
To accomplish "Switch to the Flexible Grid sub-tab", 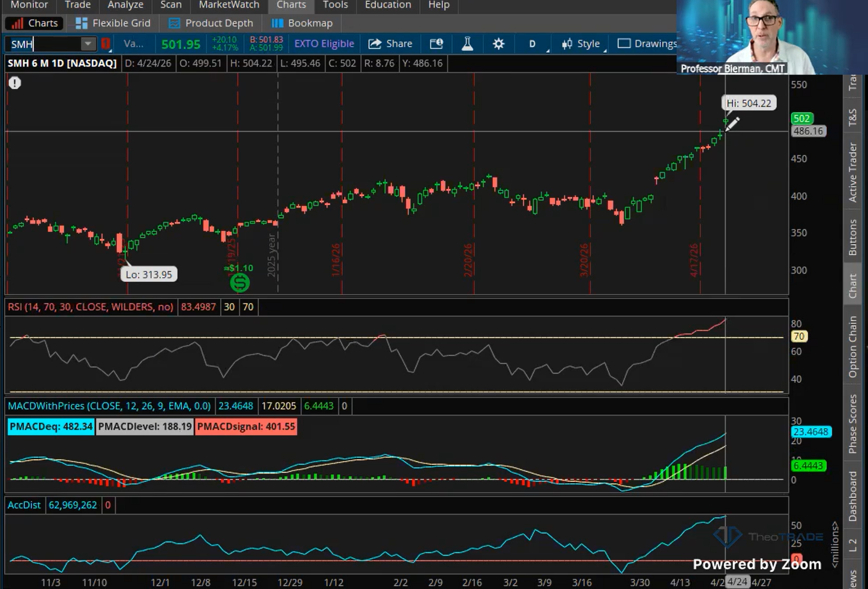I will pyautogui.click(x=113, y=23).
